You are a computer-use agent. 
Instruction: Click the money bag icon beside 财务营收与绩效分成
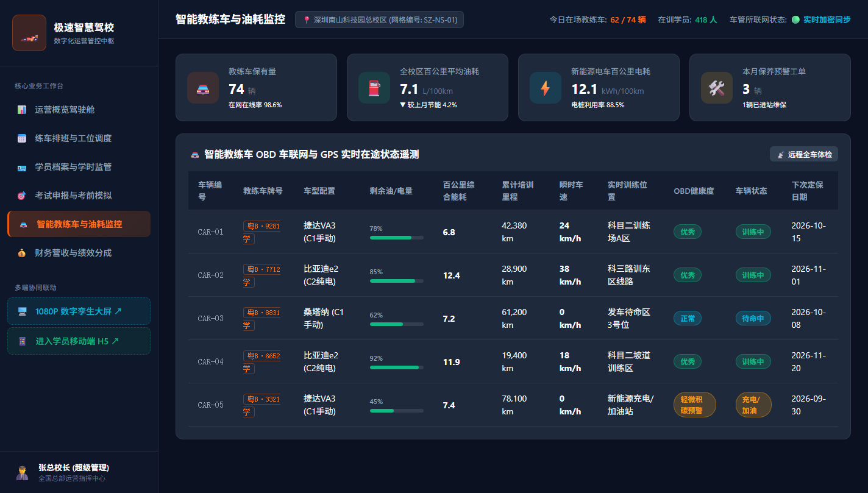tap(22, 253)
